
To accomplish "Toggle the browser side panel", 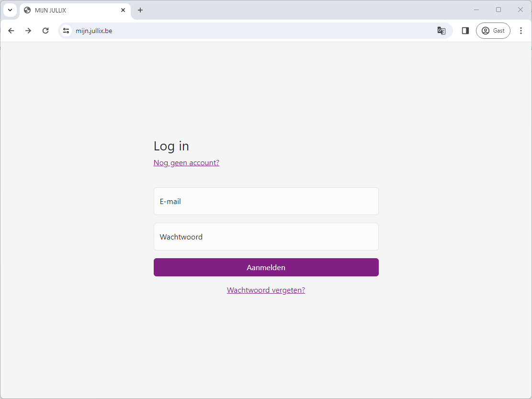I will click(x=465, y=31).
